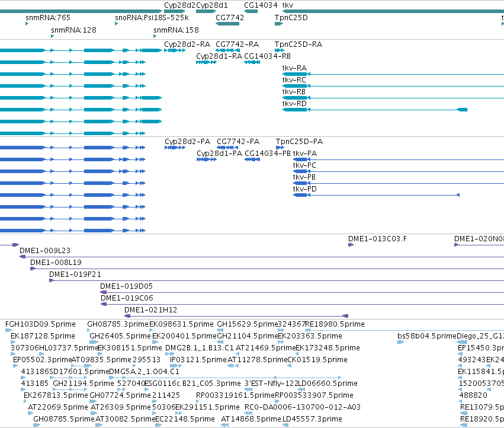Select EST LD06660.5prime
This screenshot has height=428, width=504.
tap(328, 384)
